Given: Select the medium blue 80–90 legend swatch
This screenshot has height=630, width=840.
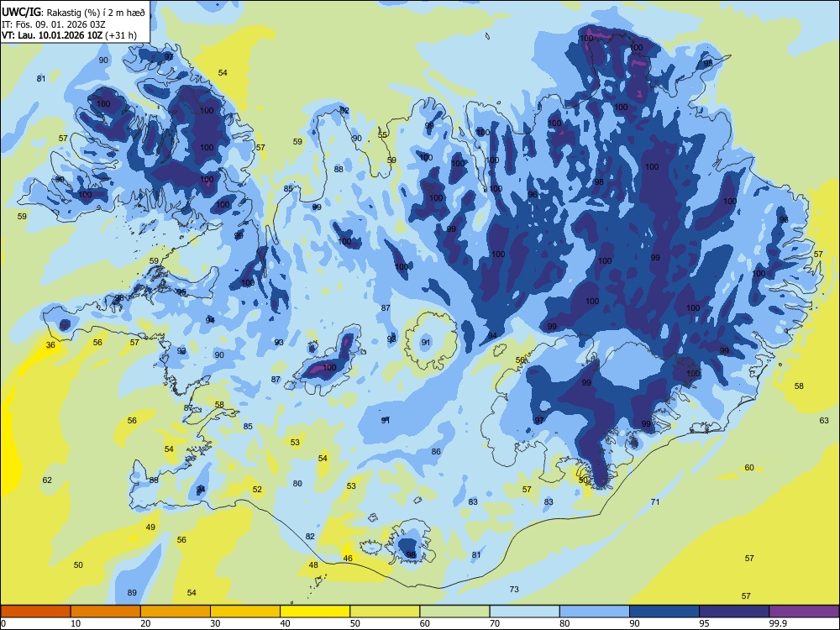Looking at the screenshot, I should pyautogui.click(x=595, y=612).
